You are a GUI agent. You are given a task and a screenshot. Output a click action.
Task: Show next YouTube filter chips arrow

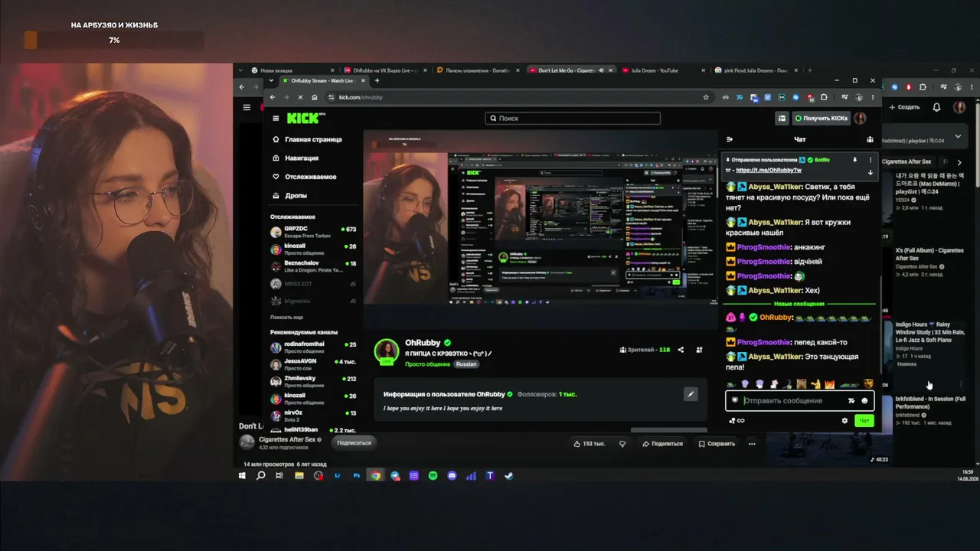(x=959, y=162)
